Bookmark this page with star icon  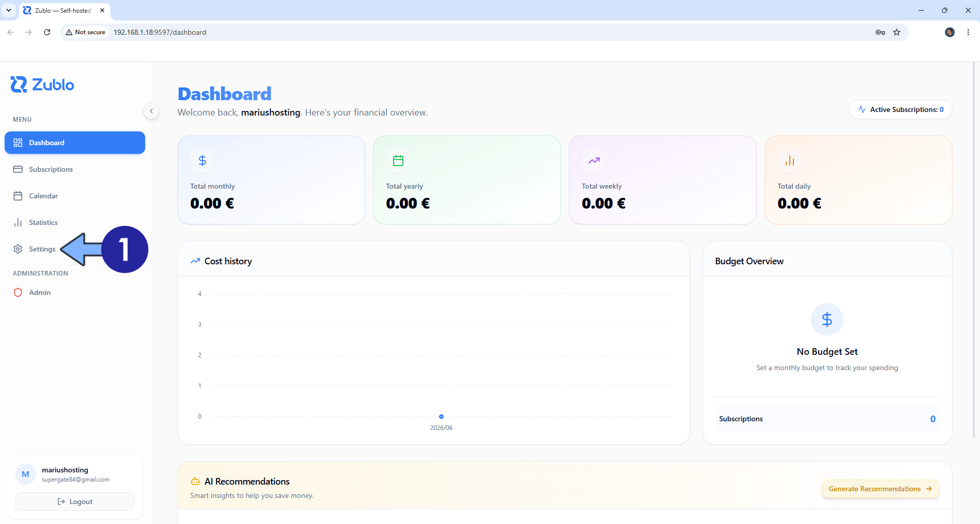[x=897, y=32]
